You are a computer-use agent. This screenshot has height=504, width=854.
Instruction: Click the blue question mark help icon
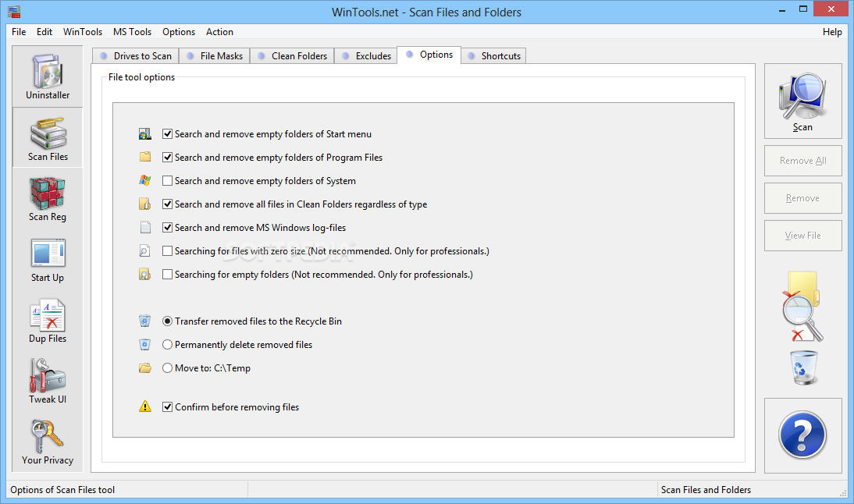802,435
